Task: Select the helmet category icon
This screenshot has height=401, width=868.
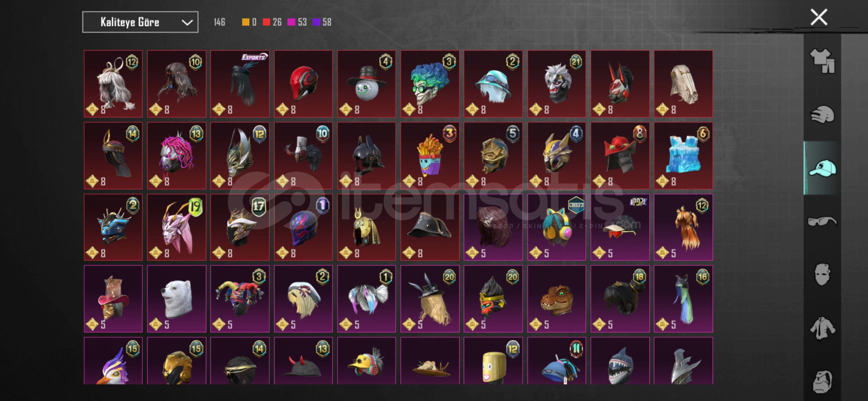Action: (822, 114)
